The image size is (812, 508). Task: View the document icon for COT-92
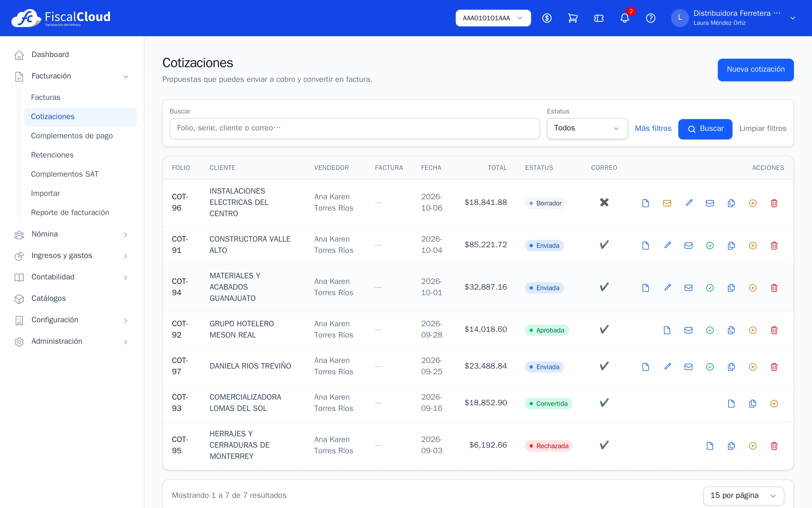point(667,330)
